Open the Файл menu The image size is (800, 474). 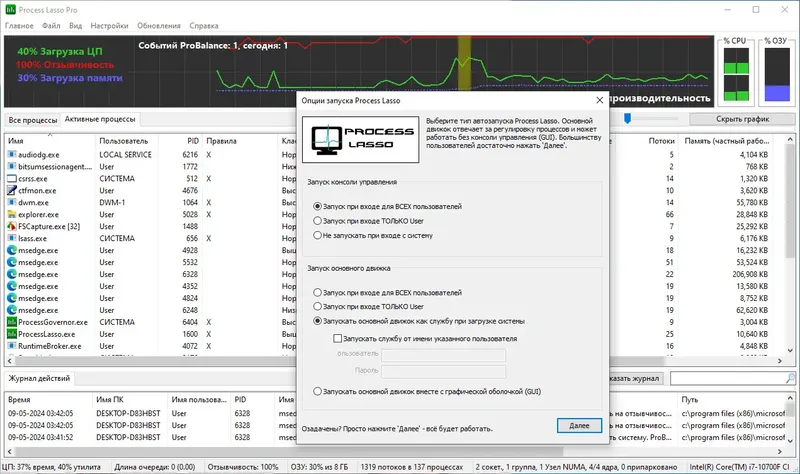(x=51, y=26)
